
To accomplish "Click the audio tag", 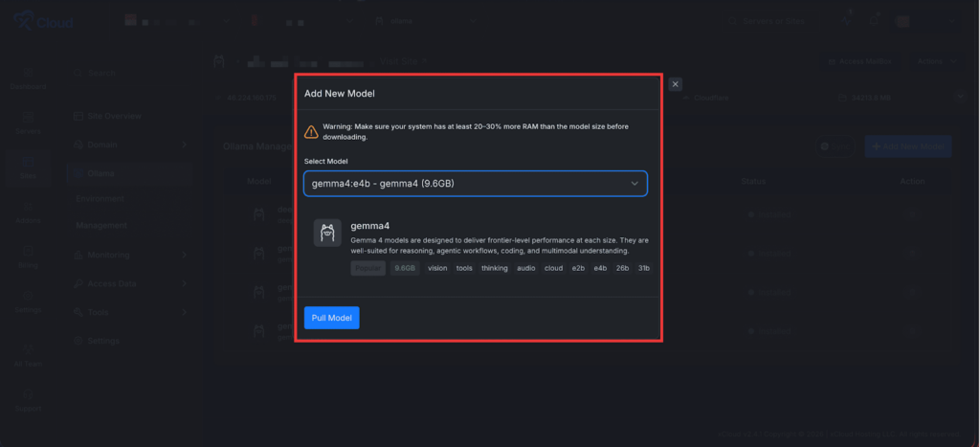I will pyautogui.click(x=526, y=269).
